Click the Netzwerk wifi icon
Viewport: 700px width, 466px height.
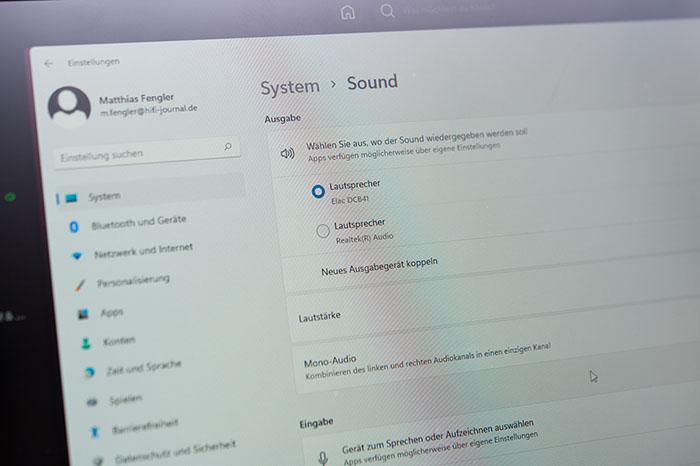pos(77,256)
